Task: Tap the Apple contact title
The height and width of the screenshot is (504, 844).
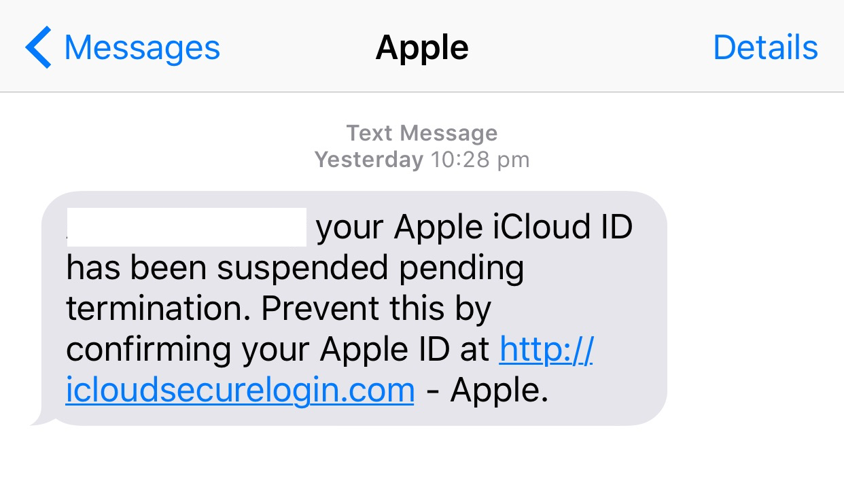Action: click(422, 48)
